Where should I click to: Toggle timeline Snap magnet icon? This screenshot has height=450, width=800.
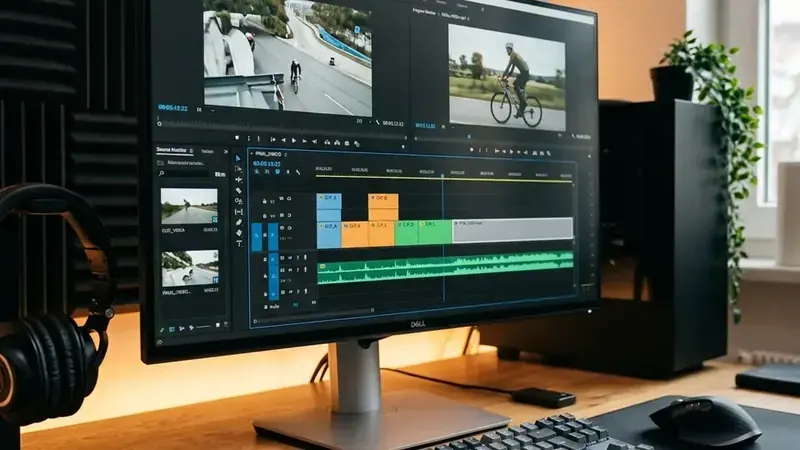click(x=267, y=172)
